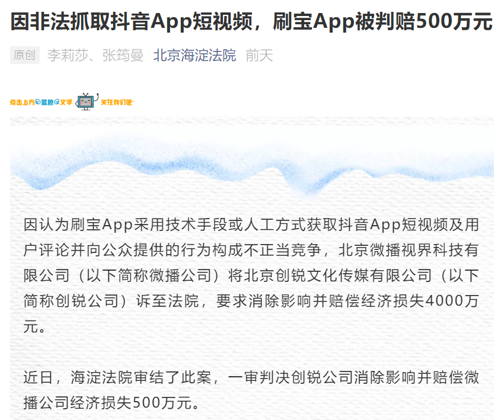Click the 前天 publish date

[259, 55]
